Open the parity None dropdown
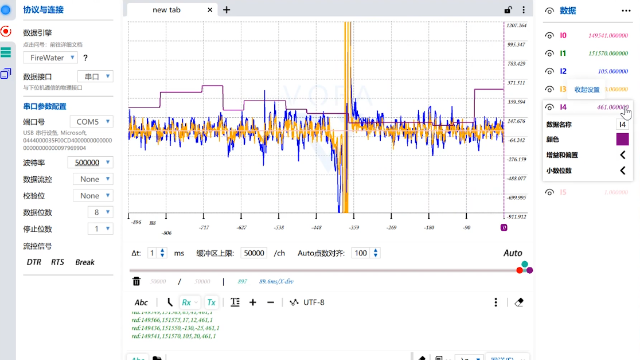Viewport: 640px width, 360px height. (93, 196)
